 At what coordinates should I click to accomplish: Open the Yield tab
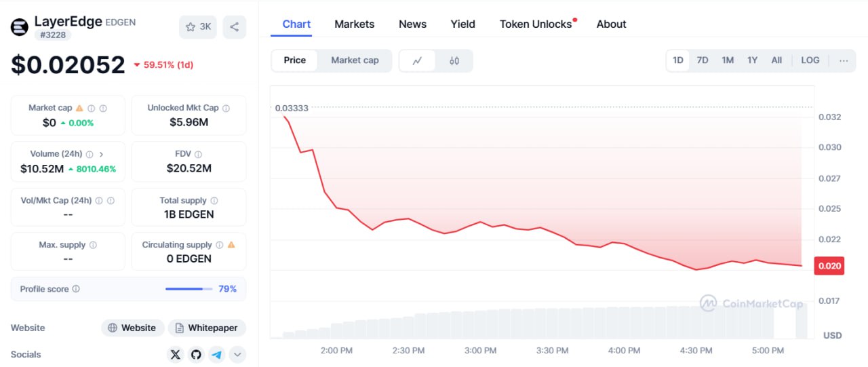pos(463,24)
